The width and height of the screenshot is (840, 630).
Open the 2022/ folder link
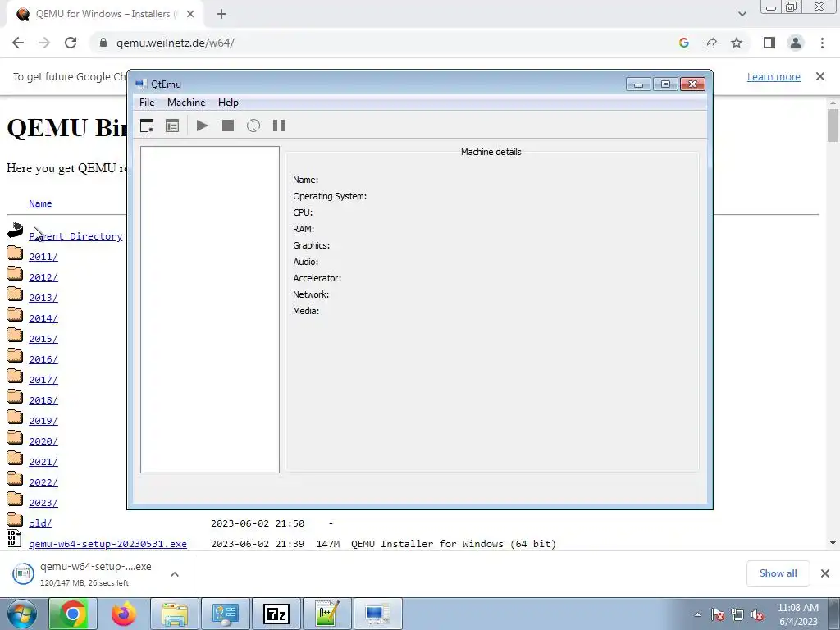pyautogui.click(x=43, y=482)
